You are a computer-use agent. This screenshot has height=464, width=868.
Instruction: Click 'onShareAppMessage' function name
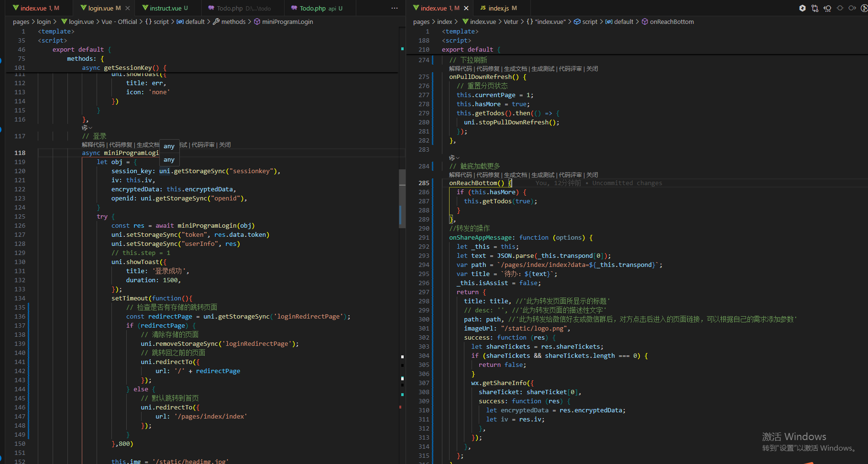[x=480, y=238]
